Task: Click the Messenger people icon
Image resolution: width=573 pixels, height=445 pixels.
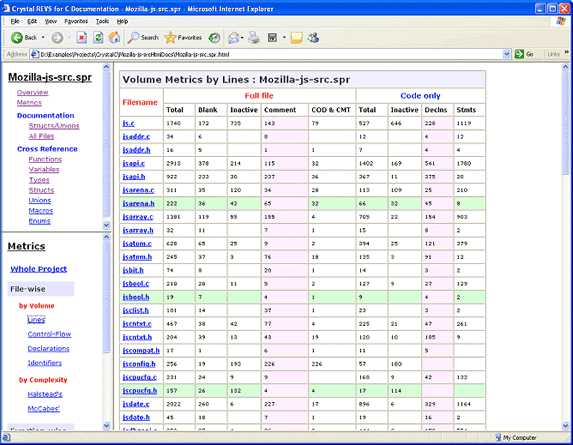Action: [x=314, y=37]
